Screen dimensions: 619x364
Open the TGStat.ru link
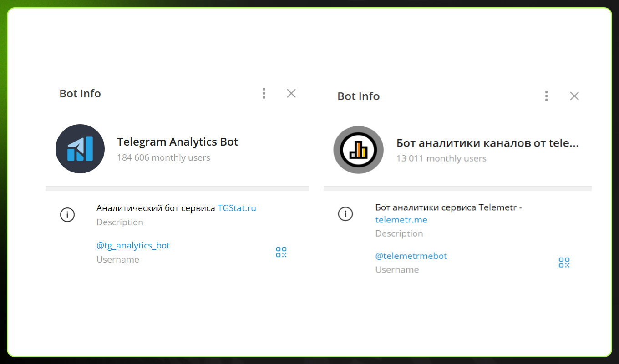[237, 208]
